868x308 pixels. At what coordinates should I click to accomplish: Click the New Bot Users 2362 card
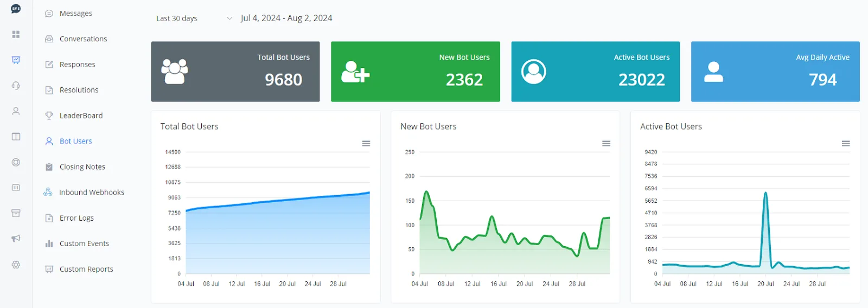click(416, 72)
